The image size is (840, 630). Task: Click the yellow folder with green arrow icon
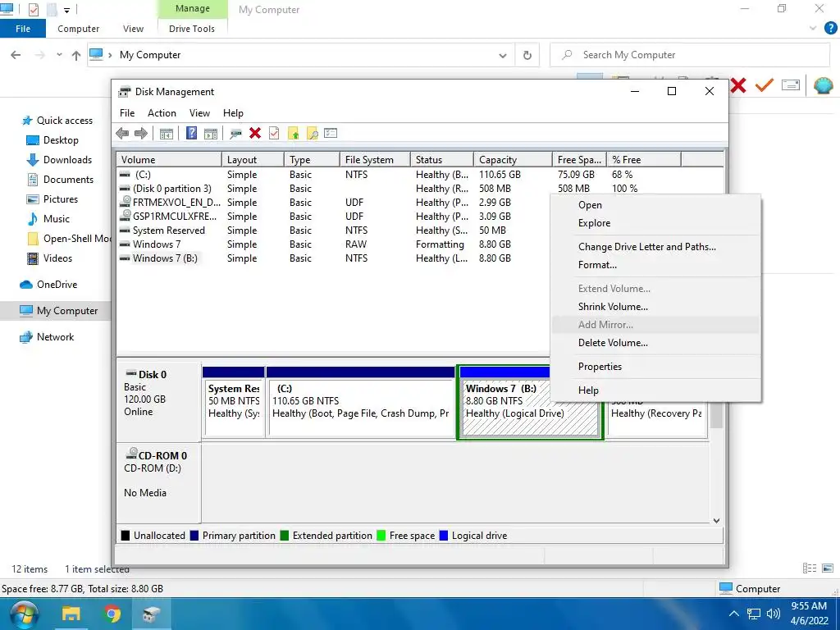(293, 134)
